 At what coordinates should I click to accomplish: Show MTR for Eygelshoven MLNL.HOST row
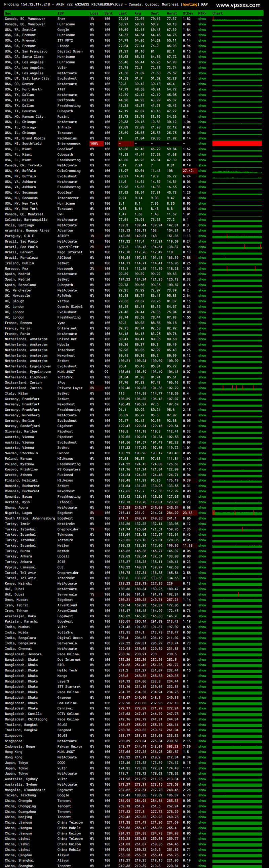(x=202, y=372)
